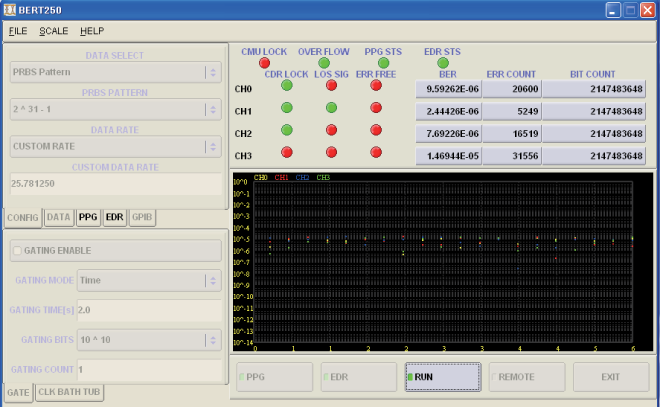Click CH0 BER value 9.59262E-06

click(x=449, y=89)
